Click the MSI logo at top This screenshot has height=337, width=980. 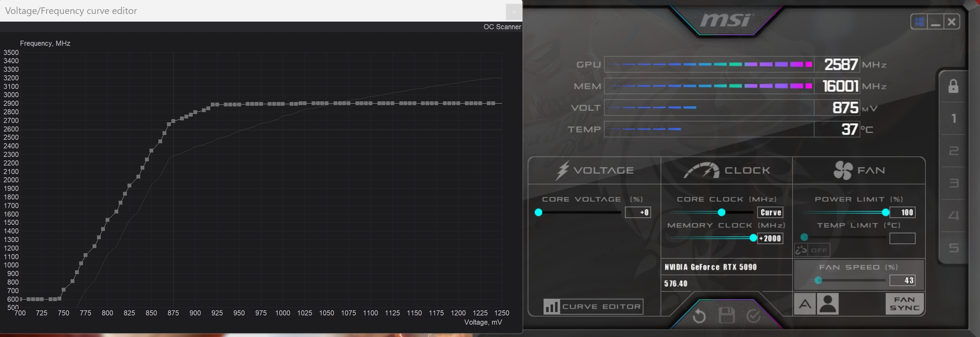click(727, 20)
